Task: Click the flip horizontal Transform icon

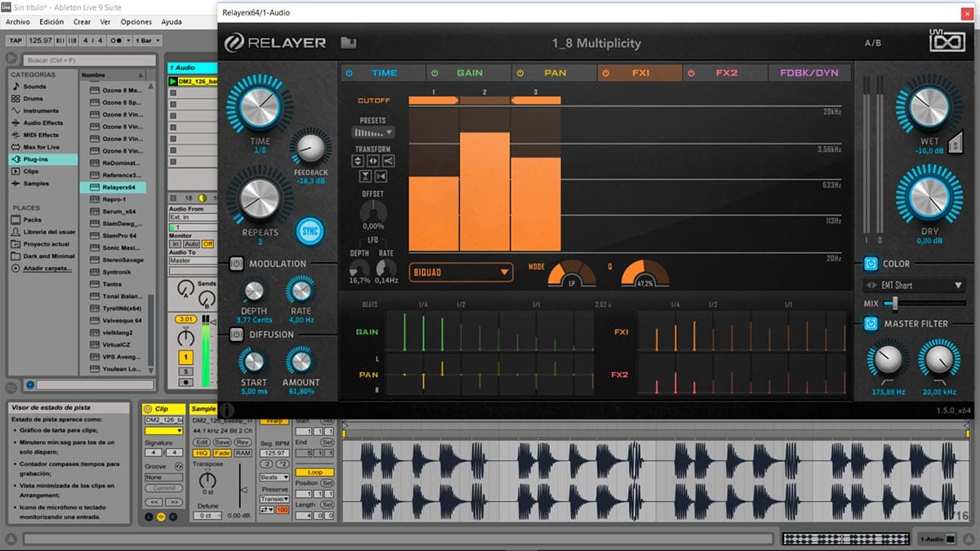Action: pos(373,161)
